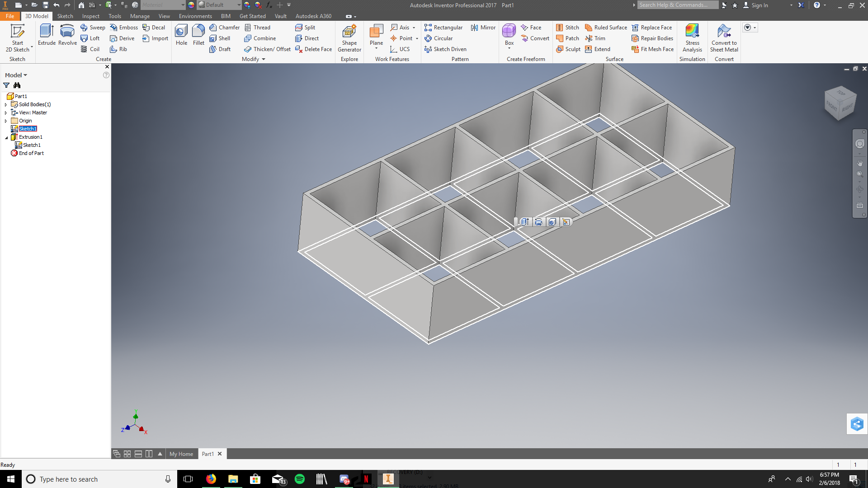Click the Mirror tool
This screenshot has height=488, width=868.
click(483, 28)
